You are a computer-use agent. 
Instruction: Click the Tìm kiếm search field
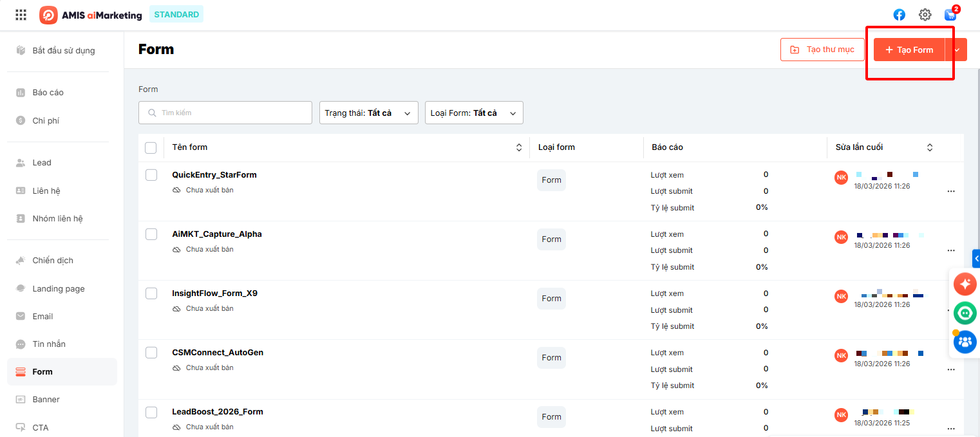[225, 113]
